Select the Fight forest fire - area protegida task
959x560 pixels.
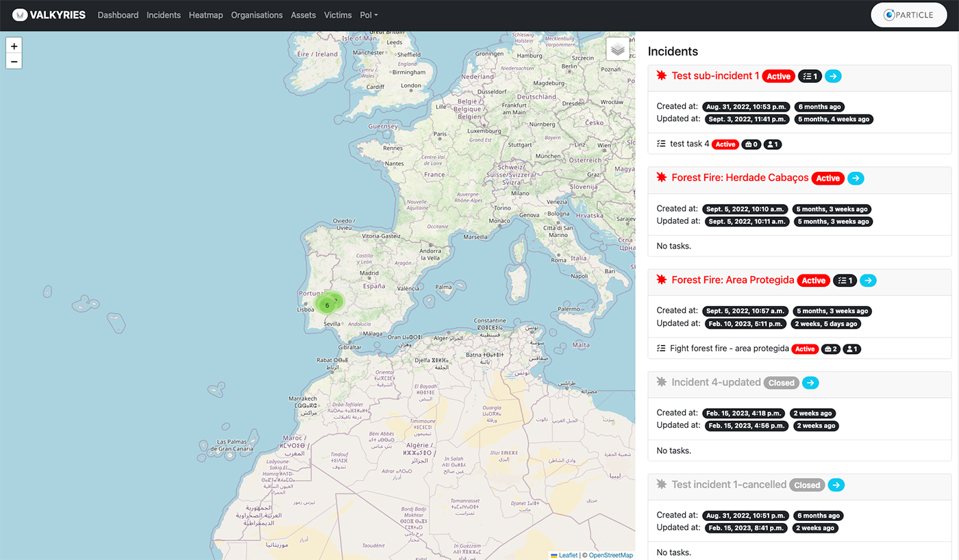coord(729,348)
